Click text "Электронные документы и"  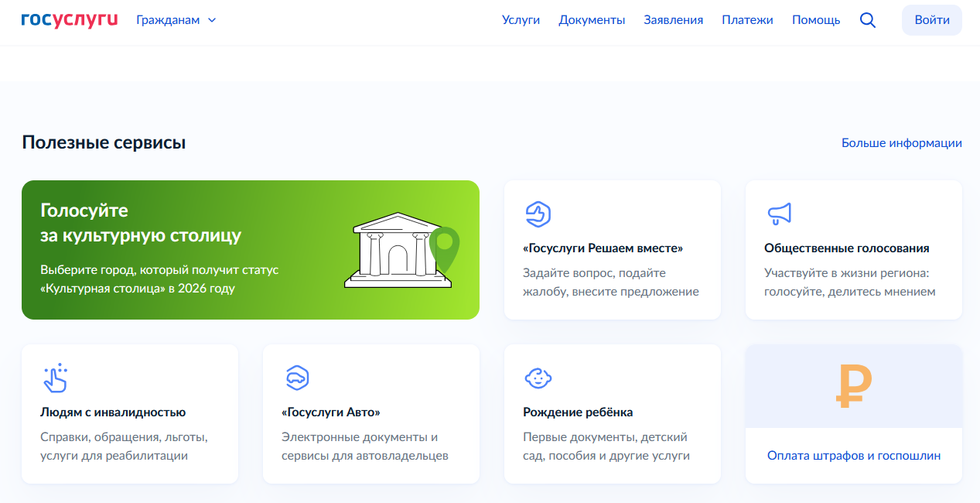(x=360, y=437)
